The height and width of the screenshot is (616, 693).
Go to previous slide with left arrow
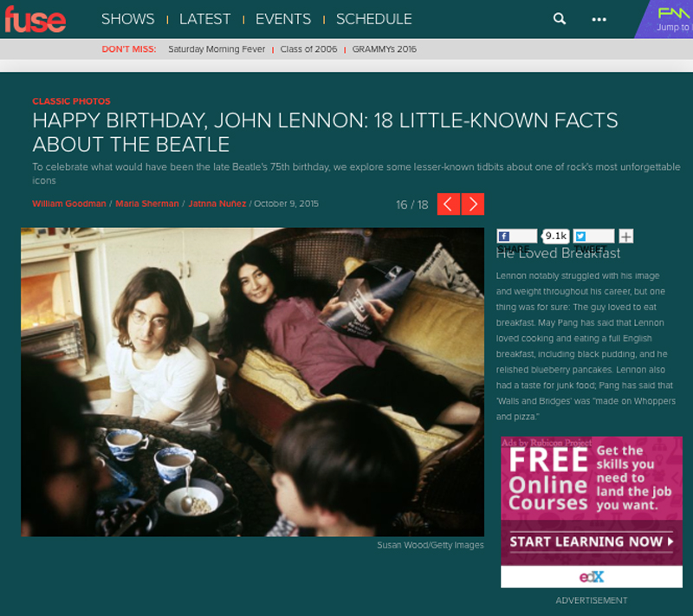[x=448, y=204]
